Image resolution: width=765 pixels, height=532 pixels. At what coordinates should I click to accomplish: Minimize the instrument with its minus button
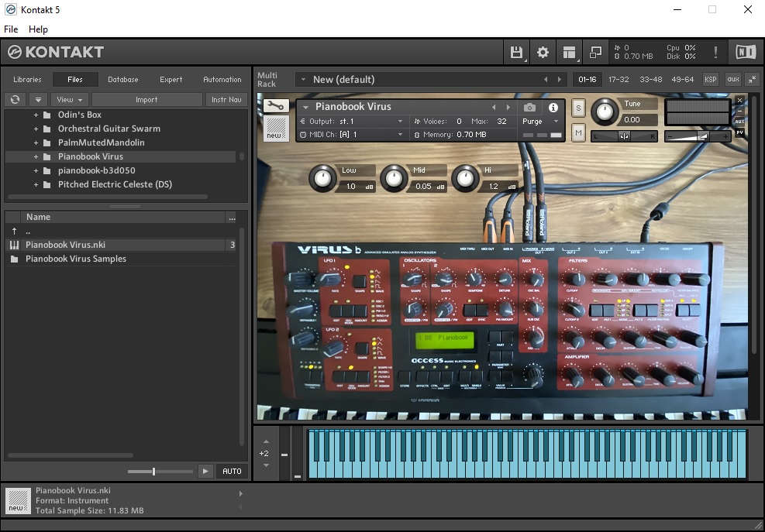(x=739, y=112)
